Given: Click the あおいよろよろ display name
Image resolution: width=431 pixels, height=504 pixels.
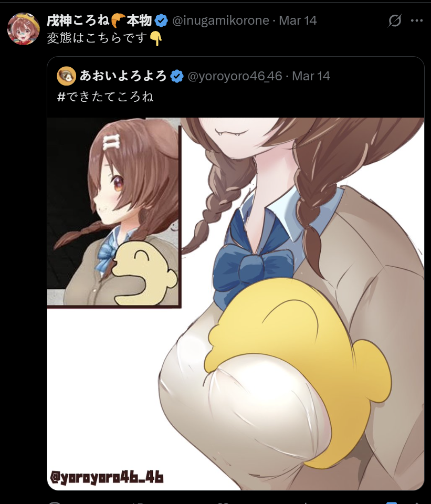Looking at the screenshot, I should (123, 76).
